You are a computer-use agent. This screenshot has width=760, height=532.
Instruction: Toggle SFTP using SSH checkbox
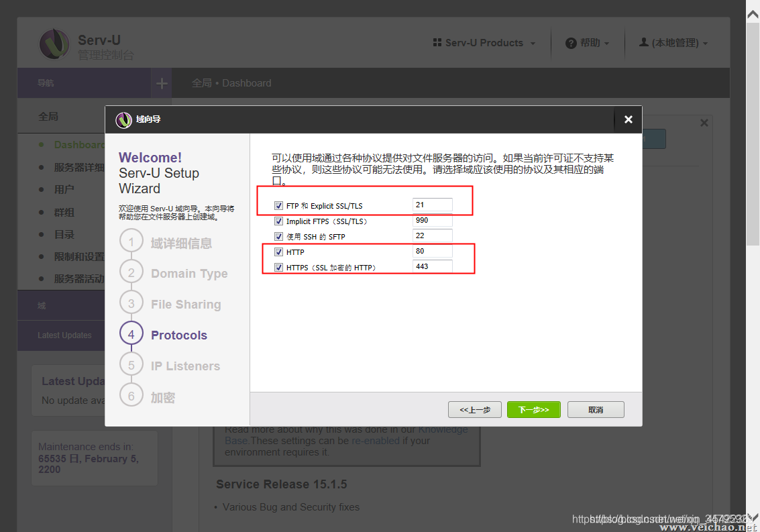pyautogui.click(x=278, y=237)
